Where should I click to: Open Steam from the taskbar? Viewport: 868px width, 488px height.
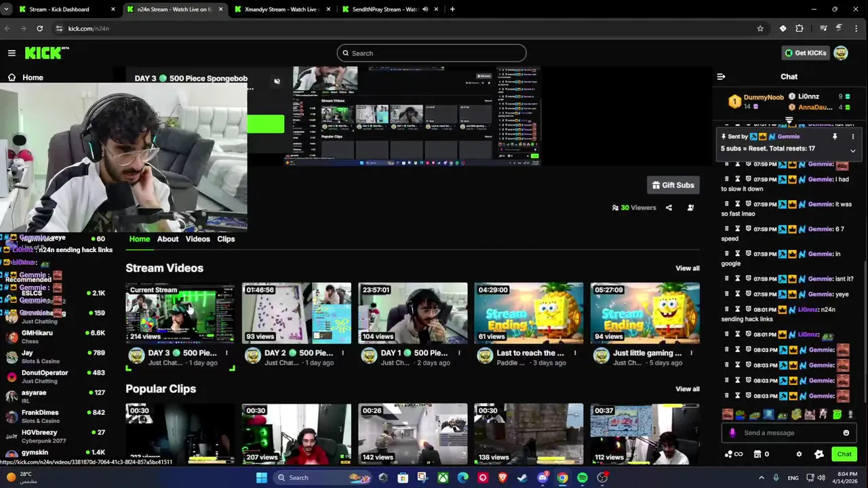pos(522,478)
